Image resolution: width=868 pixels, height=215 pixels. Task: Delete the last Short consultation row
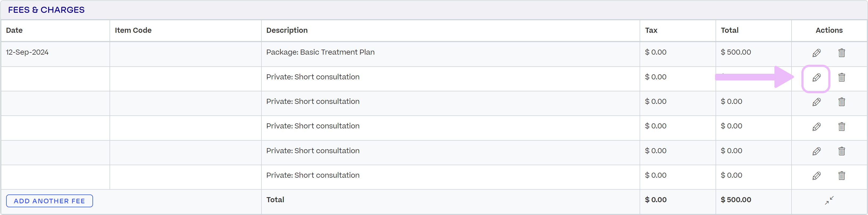coord(841,176)
